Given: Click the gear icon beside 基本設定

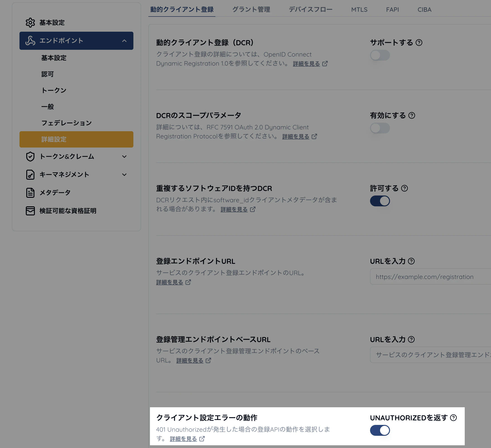Looking at the screenshot, I should coord(30,23).
